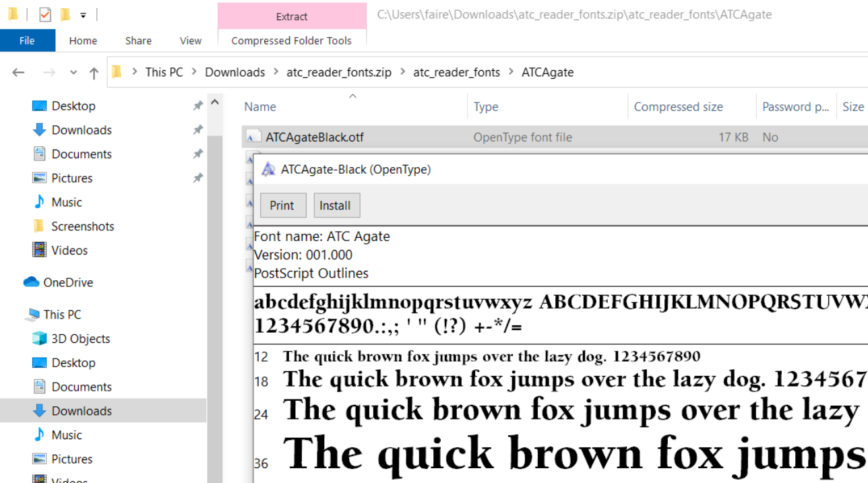Go back using the Back arrow

(18, 73)
